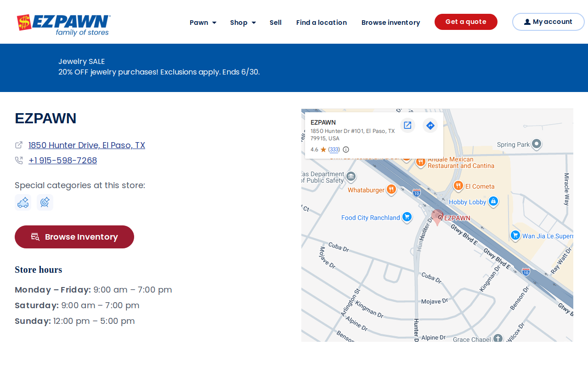Open the Sell menu item

tap(276, 23)
